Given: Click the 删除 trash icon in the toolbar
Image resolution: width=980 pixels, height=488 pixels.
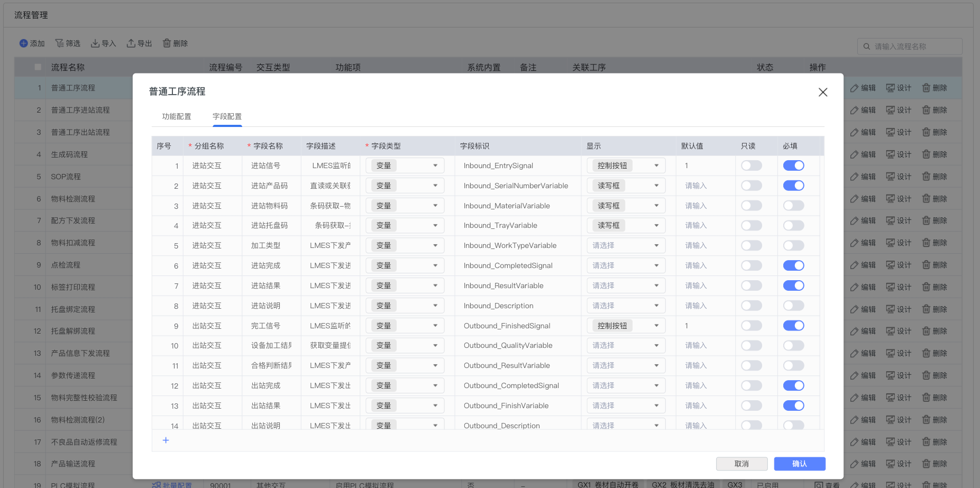Looking at the screenshot, I should 167,43.
